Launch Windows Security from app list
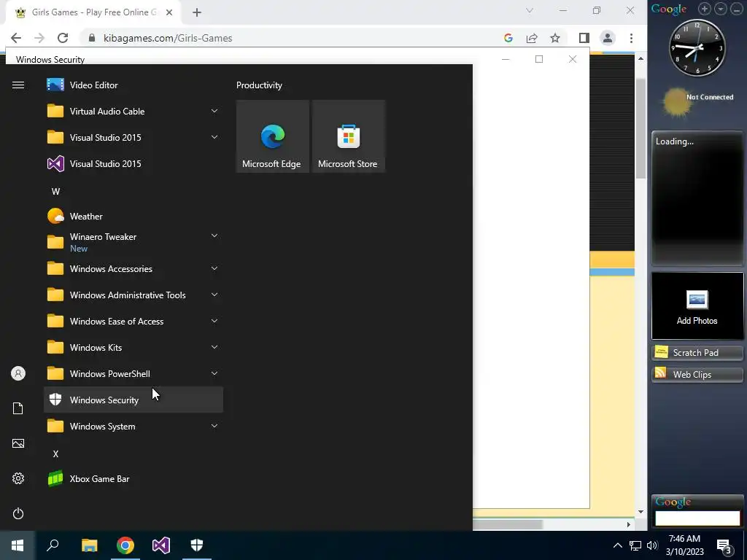 coord(133,400)
